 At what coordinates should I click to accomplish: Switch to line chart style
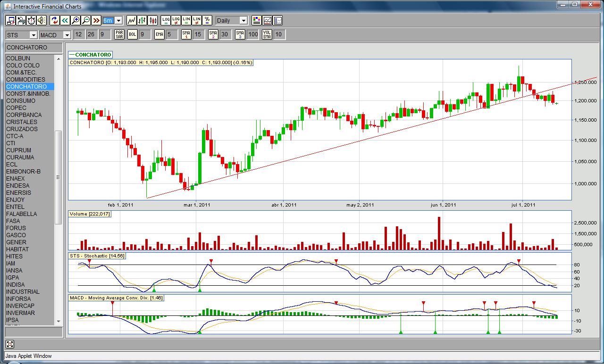coord(132,20)
